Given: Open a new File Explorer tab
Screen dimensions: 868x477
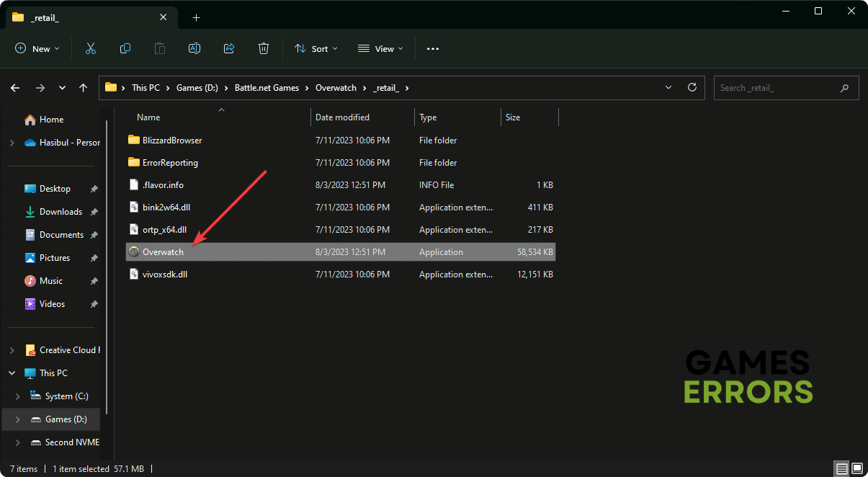Looking at the screenshot, I should [196, 17].
